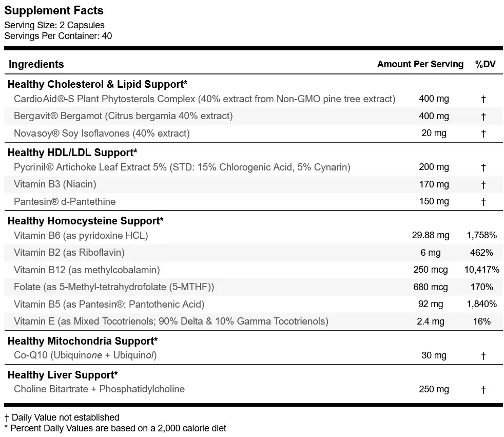This screenshot has height=437, width=504.
Task: Click the dagger symbol beside Co-Q10
Action: click(483, 356)
